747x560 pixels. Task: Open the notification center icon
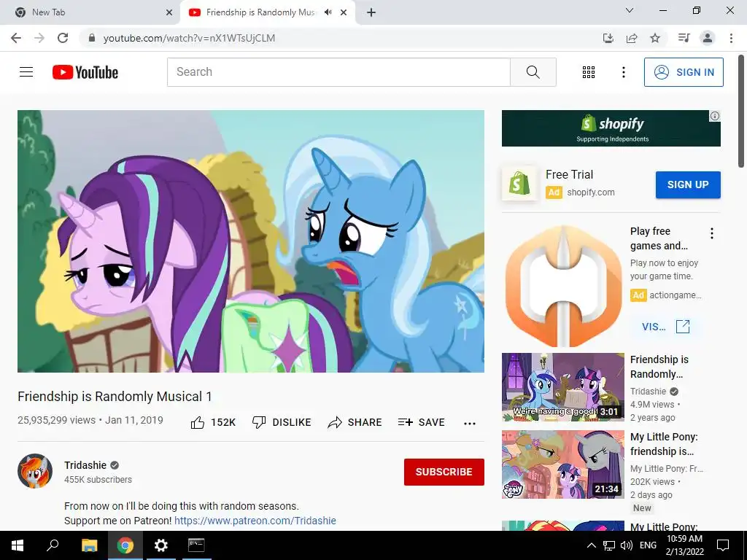[x=723, y=545]
